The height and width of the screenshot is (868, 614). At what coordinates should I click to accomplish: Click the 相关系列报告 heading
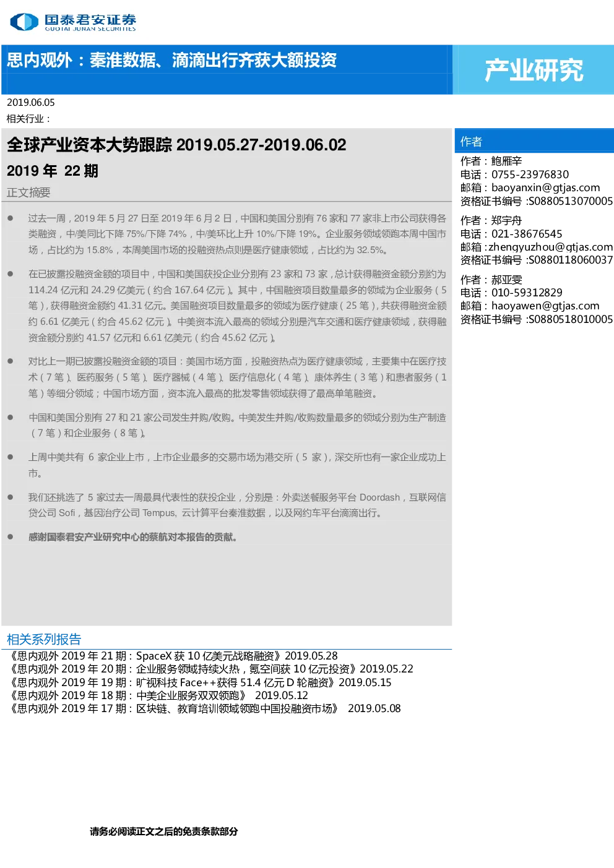pos(44,639)
